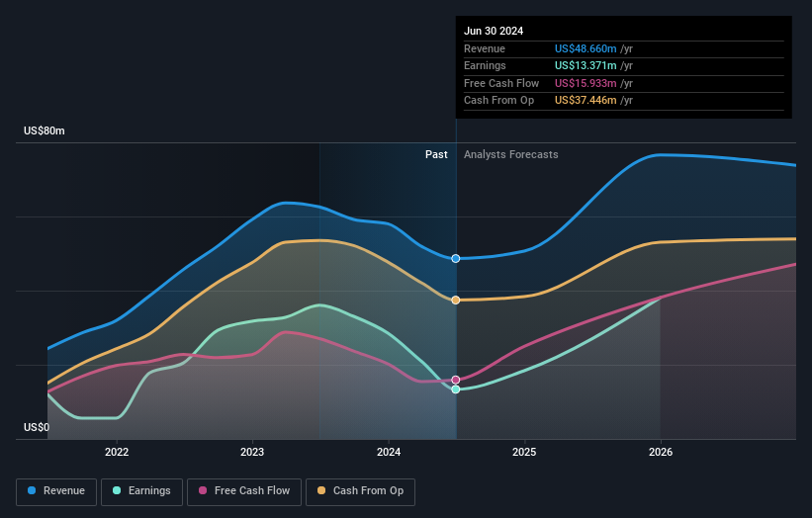Click the 2022 x-axis label
This screenshot has height=518, width=812.
click(x=117, y=452)
